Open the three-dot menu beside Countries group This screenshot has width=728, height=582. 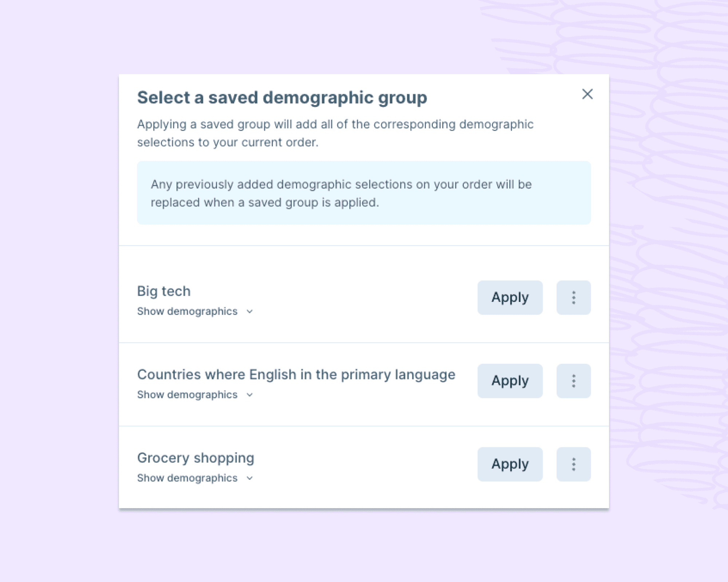[573, 380]
